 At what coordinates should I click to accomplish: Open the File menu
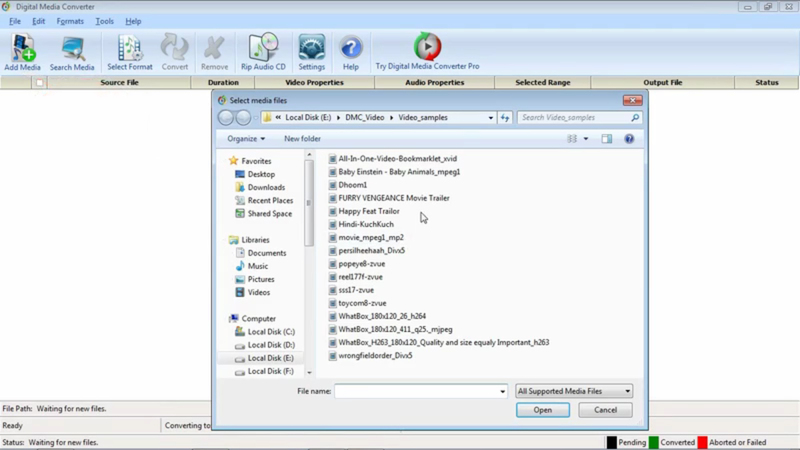15,21
